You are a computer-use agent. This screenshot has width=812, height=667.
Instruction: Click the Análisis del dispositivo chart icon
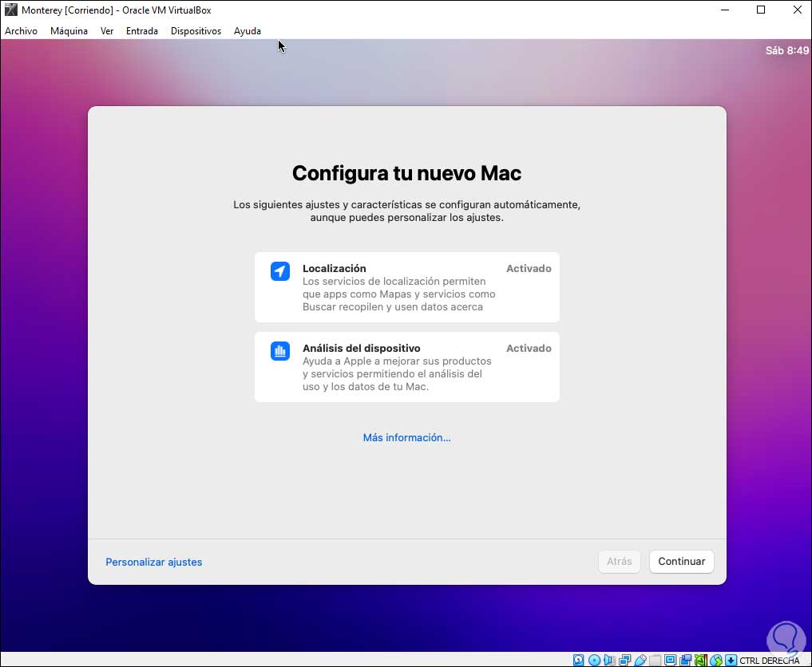click(x=280, y=351)
